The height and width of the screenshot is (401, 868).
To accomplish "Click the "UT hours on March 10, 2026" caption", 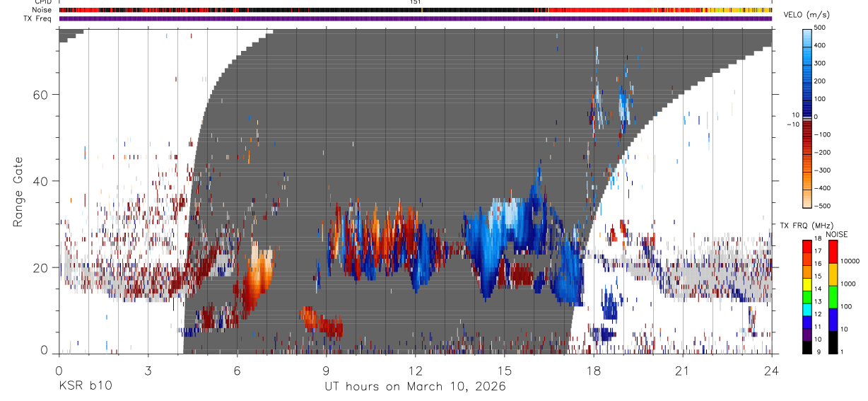I will [415, 387].
